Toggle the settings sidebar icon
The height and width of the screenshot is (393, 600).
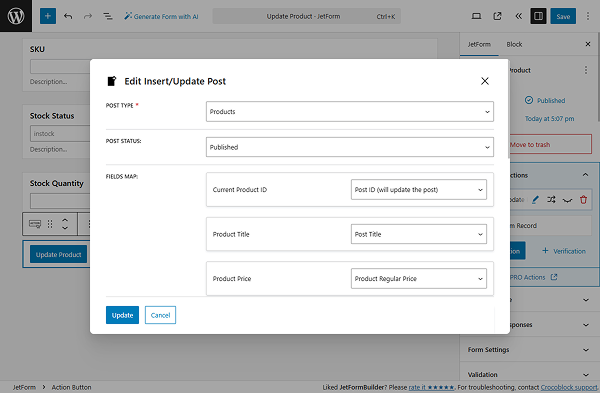pos(538,16)
